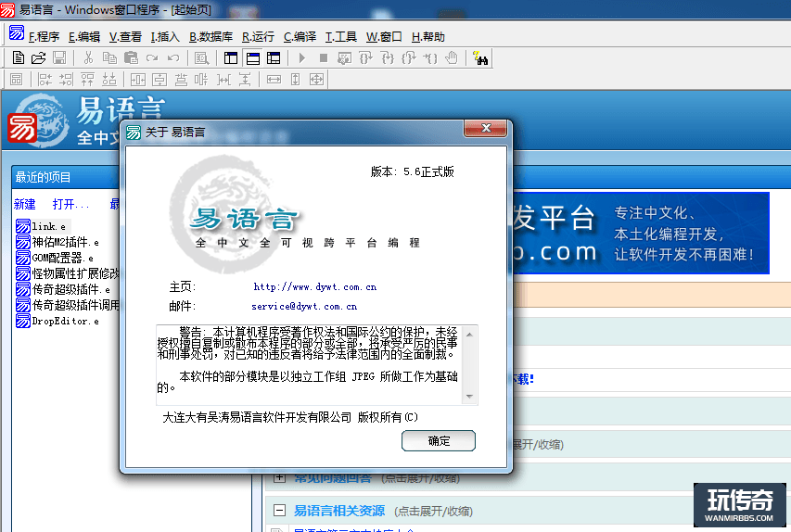
Task: Open the V.查看 menu
Action: (x=125, y=37)
